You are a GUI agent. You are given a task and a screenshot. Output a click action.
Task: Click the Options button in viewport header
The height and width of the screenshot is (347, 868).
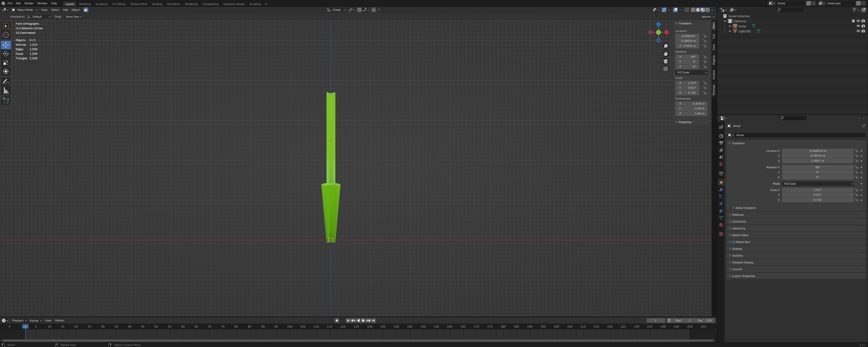coord(707,17)
